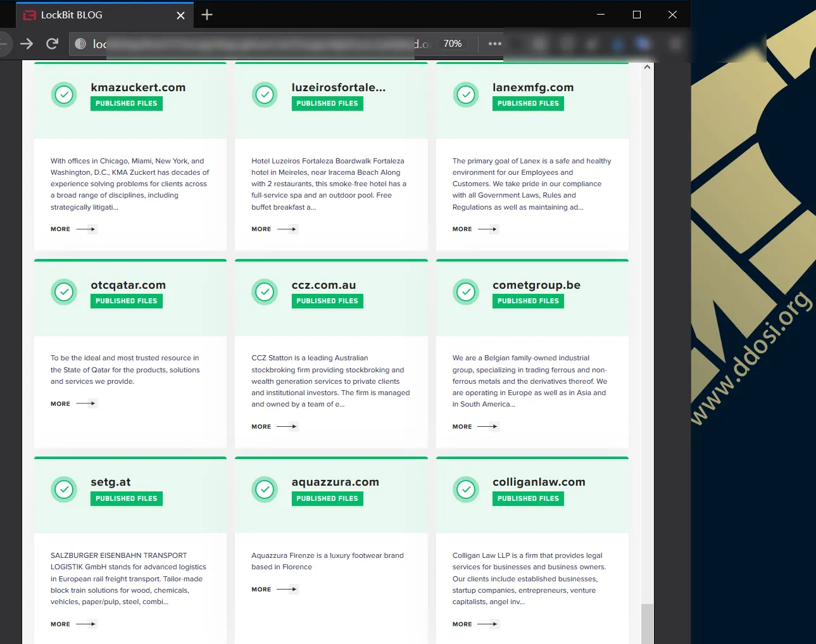Open a new tab with plus icon

[x=207, y=15]
